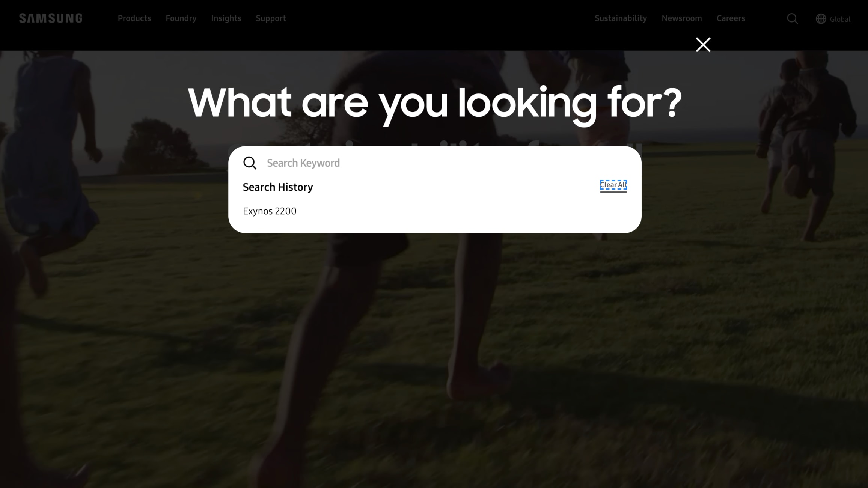Click the Search History heading
This screenshot has width=868, height=488.
tap(278, 187)
